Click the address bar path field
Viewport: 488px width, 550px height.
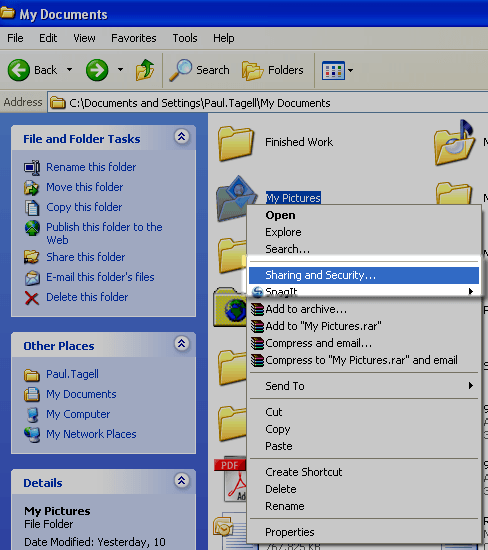coord(267,103)
